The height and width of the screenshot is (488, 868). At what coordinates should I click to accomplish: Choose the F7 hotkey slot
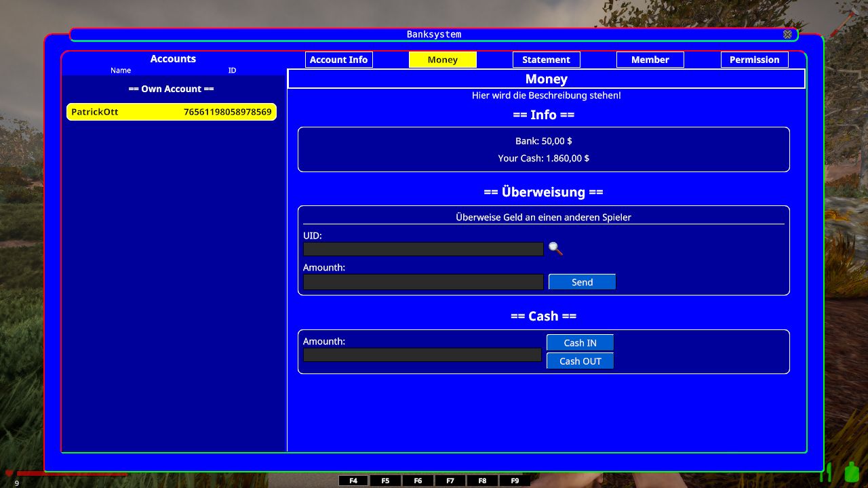pos(450,481)
